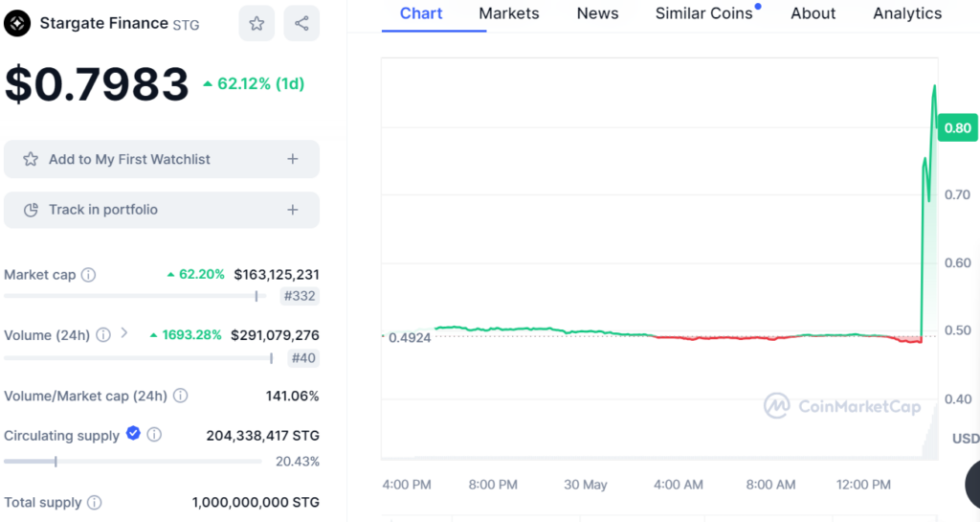Click plus on Add to Watchlist

coord(293,159)
